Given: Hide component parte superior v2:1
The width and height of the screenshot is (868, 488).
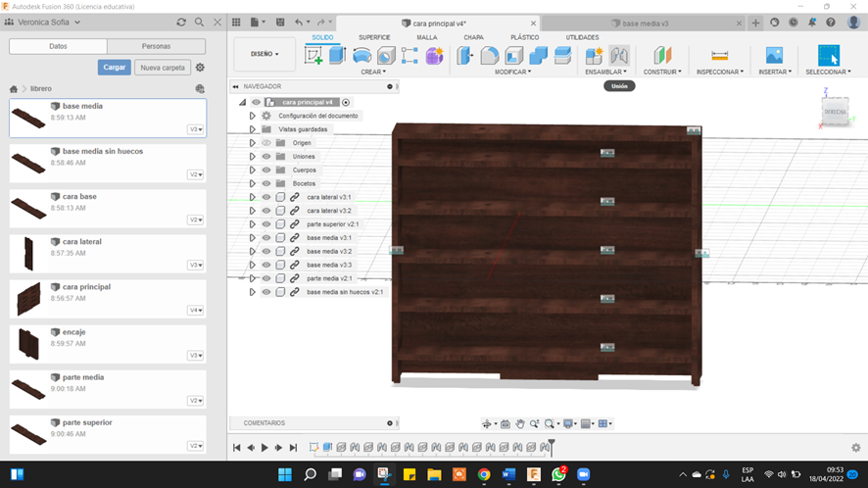Looking at the screenshot, I should click(x=266, y=224).
